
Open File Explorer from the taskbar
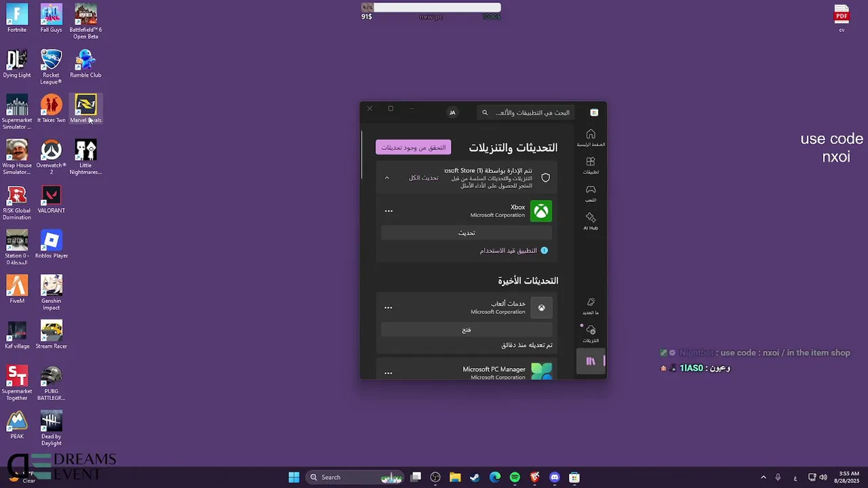coord(455,477)
